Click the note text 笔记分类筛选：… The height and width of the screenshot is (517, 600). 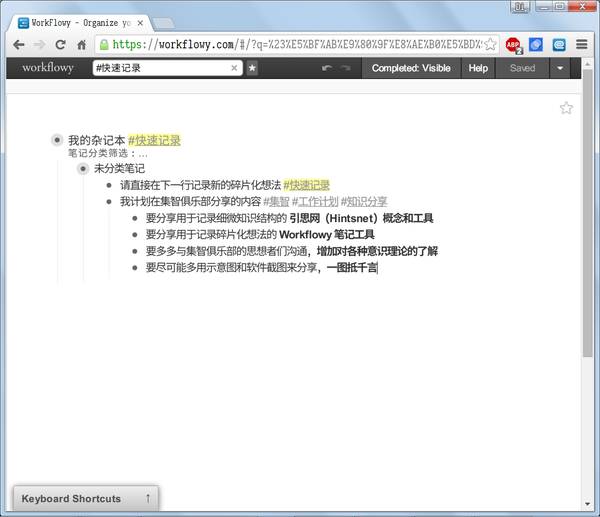click(x=108, y=153)
